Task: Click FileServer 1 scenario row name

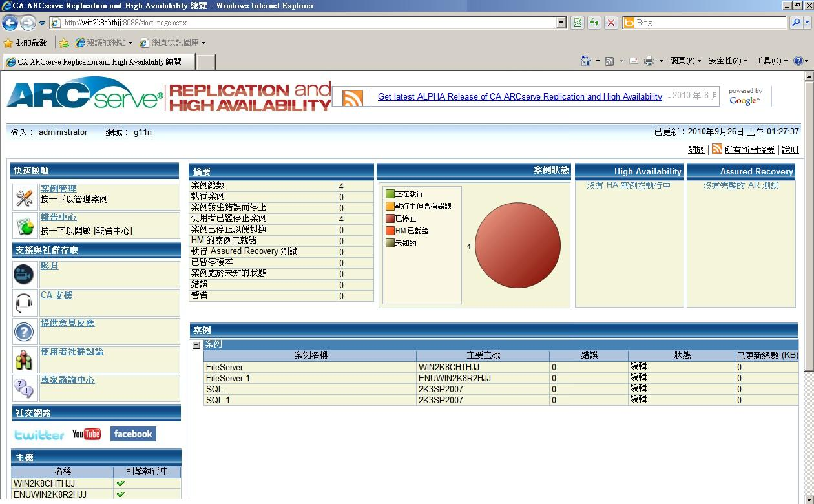Action: [x=227, y=378]
